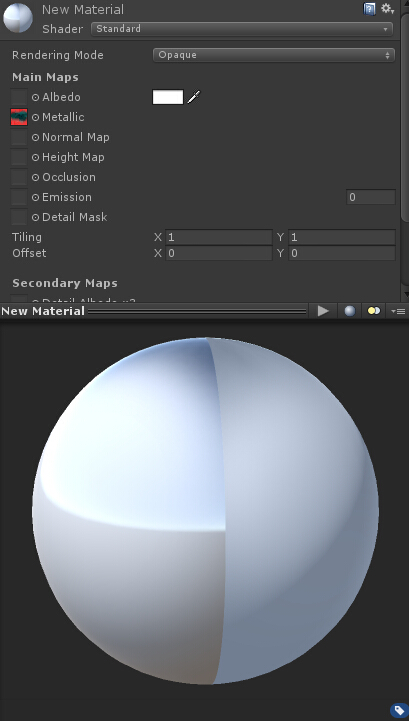Open the Rendering Mode dropdown showing Opaque
Viewport: 409px width, 721px height.
[x=274, y=55]
